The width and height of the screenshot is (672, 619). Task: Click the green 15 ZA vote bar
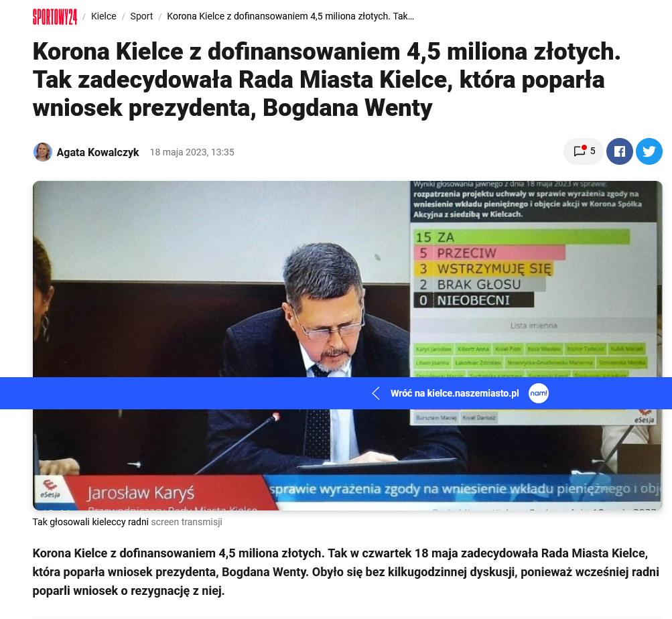(x=522, y=237)
